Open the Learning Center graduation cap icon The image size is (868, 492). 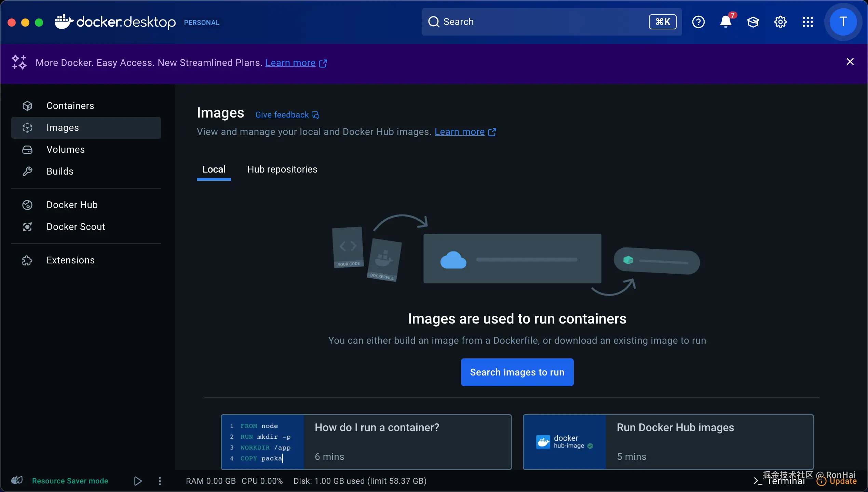click(x=753, y=22)
